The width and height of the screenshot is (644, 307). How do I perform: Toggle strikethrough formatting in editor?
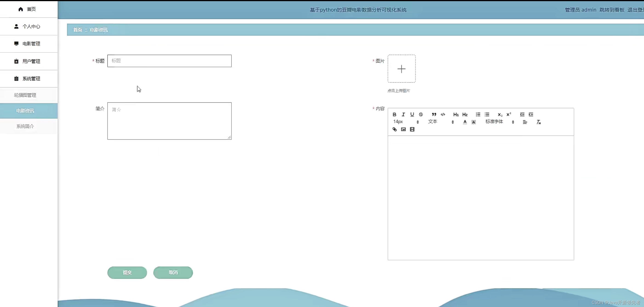pos(421,114)
